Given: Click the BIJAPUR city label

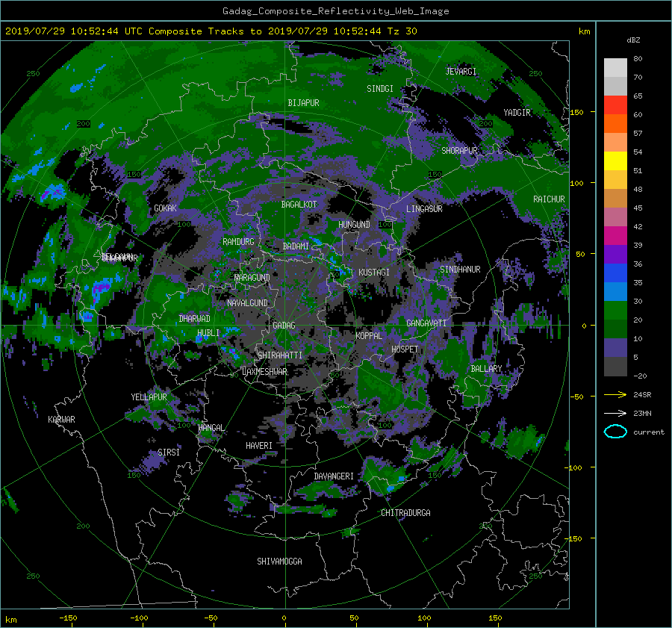Looking at the screenshot, I should (x=303, y=103).
